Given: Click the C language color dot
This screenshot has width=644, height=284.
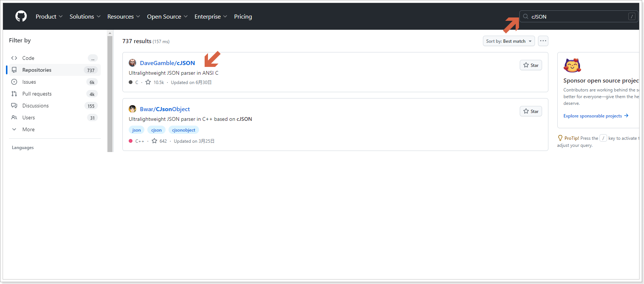Looking at the screenshot, I should tap(131, 82).
